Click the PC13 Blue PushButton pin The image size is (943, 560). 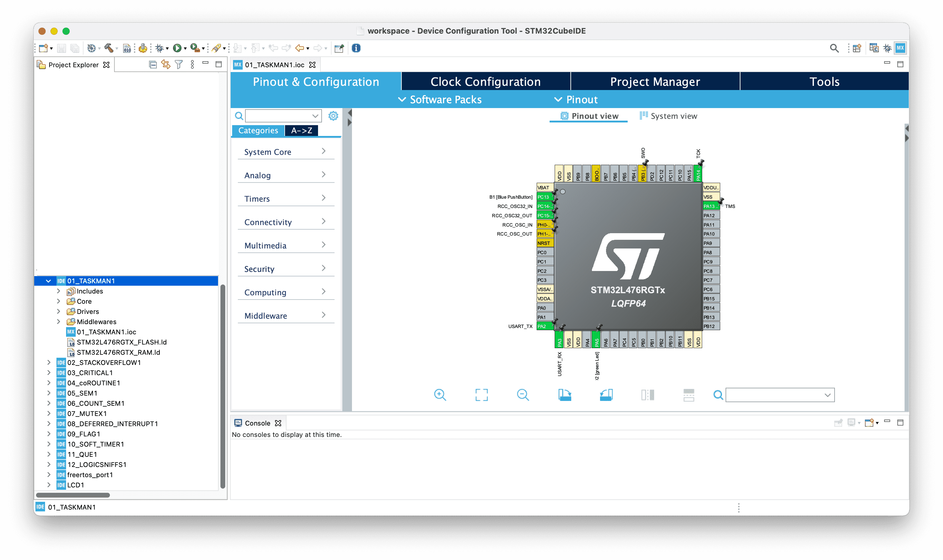point(545,197)
